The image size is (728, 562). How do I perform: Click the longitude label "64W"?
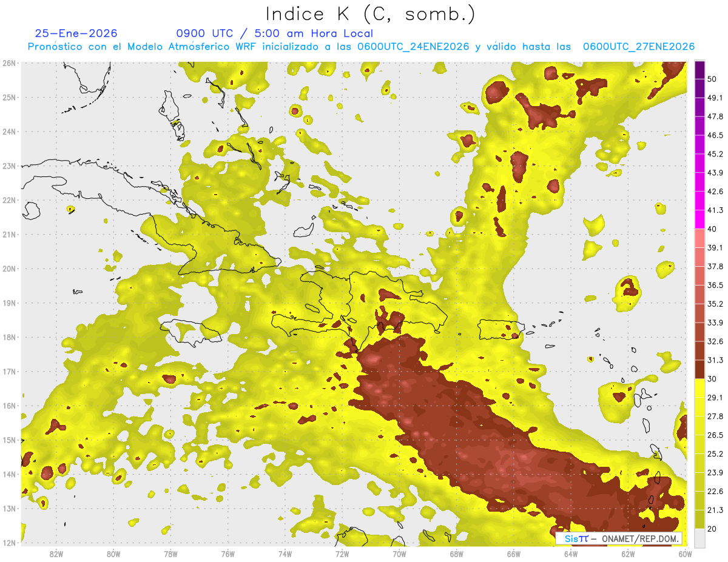click(571, 554)
